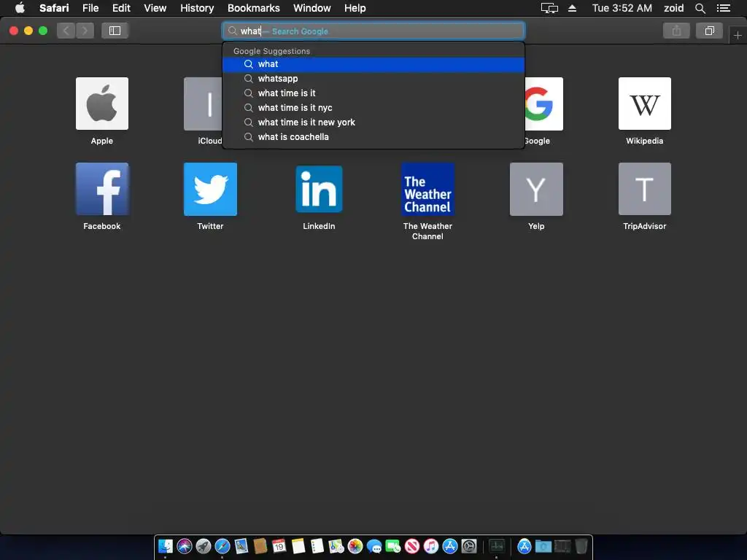Open the Window menu

point(311,8)
